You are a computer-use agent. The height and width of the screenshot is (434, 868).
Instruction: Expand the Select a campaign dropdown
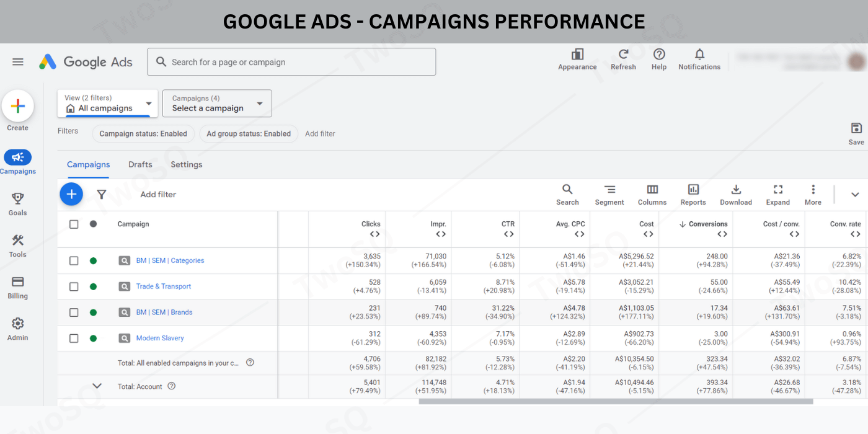[216, 104]
